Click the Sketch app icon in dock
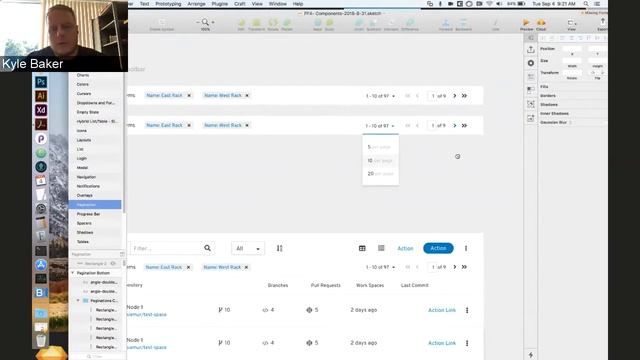Screen dimensions: 640x360 click(x=51, y=353)
